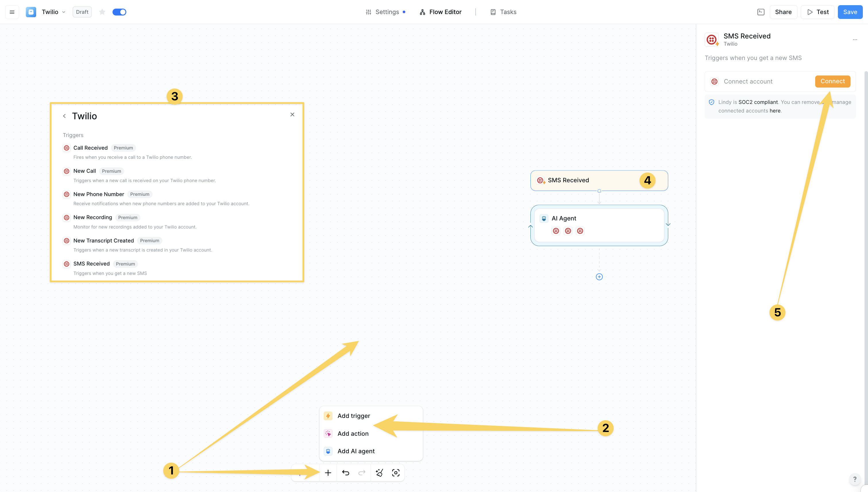This screenshot has width=868, height=492.
Task: Follow the 'here' connected accounts link
Action: coord(775,111)
